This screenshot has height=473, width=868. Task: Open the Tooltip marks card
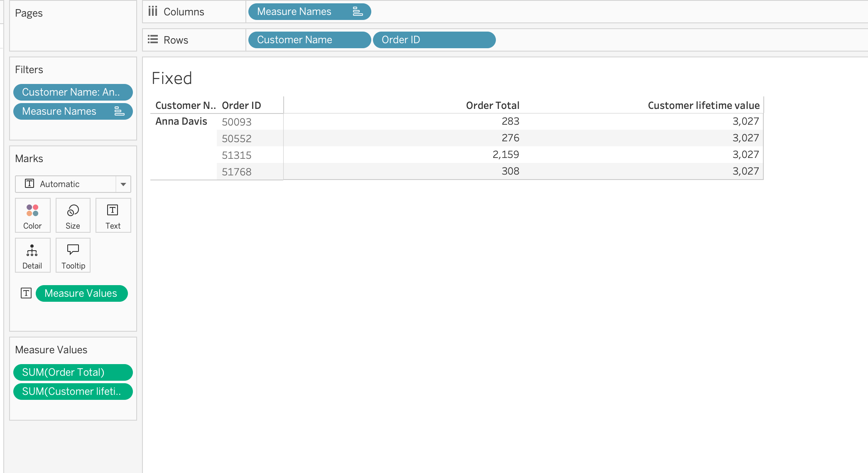click(x=73, y=255)
